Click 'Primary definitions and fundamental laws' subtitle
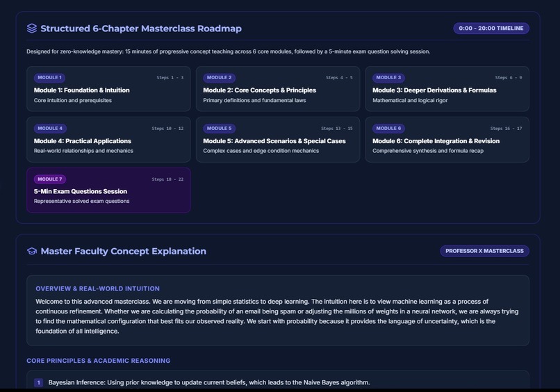Image resolution: width=560 pixels, height=392 pixels. [255, 100]
